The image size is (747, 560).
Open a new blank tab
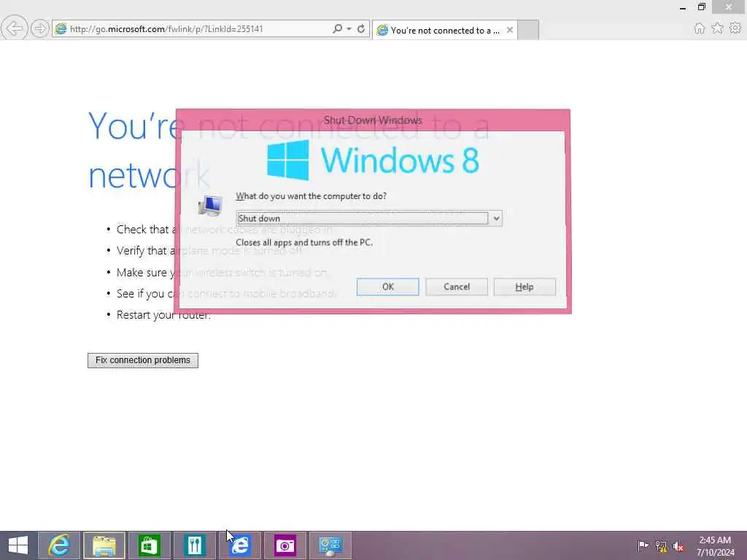point(528,30)
